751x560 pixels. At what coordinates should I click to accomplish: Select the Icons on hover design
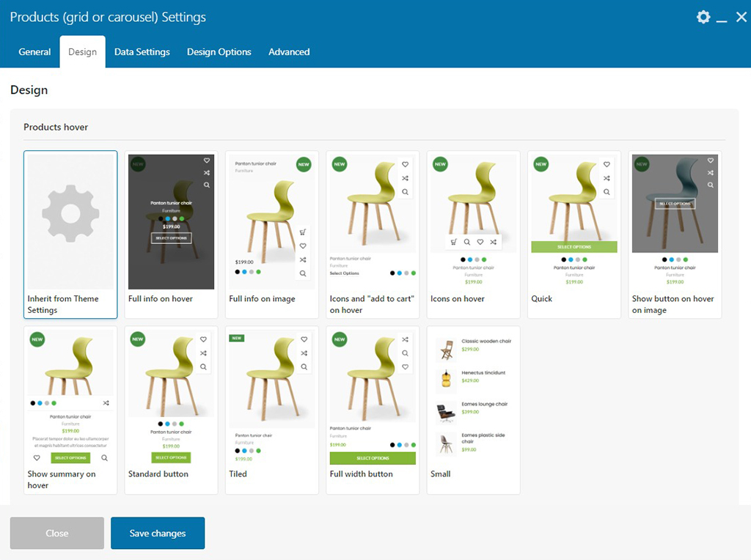[473, 233]
